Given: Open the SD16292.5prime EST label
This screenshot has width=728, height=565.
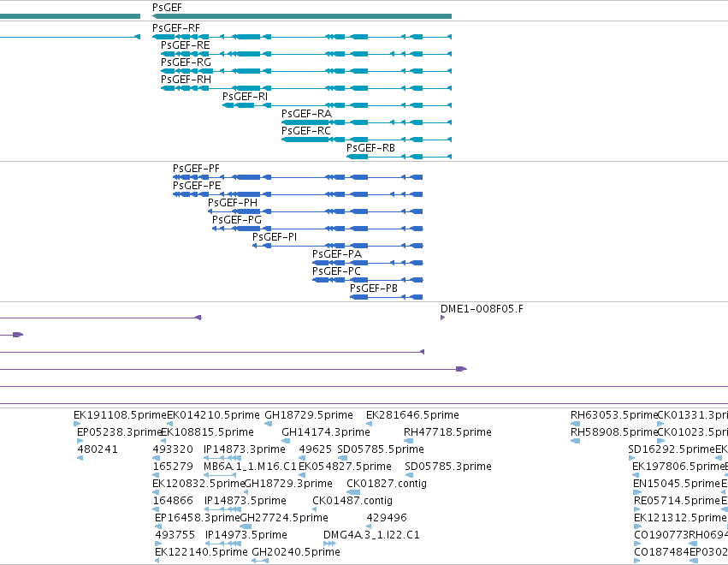Looking at the screenshot, I should [x=672, y=449].
